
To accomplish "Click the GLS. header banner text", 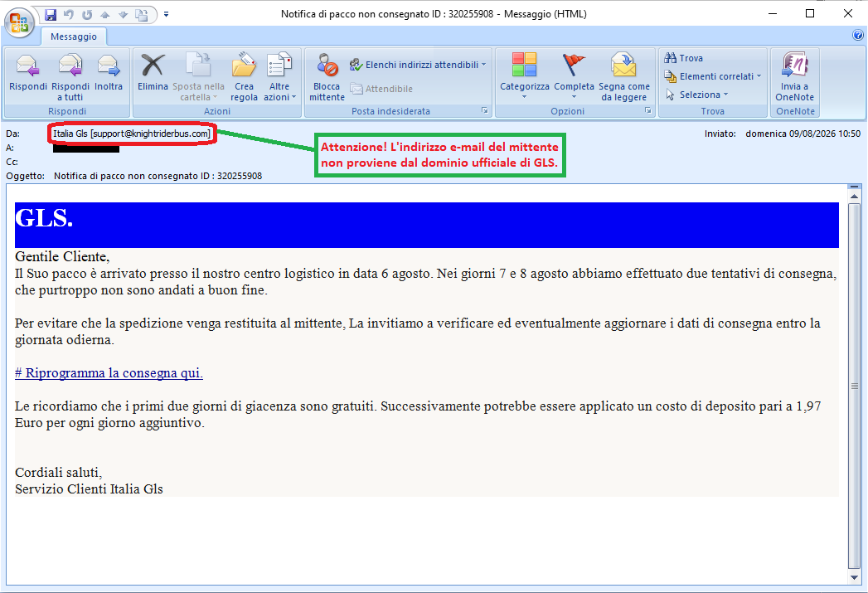I will coord(44,218).
